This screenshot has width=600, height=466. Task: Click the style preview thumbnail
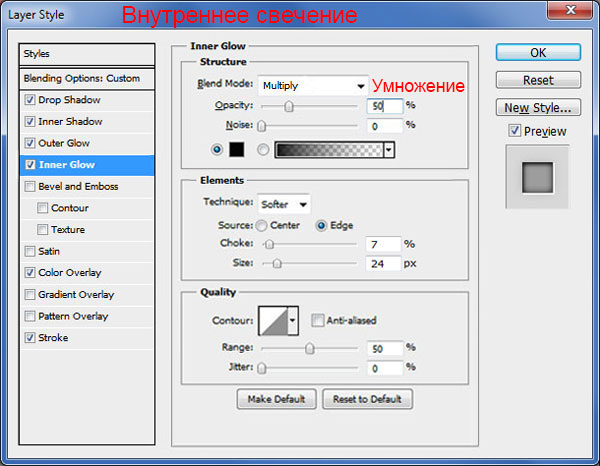click(537, 177)
